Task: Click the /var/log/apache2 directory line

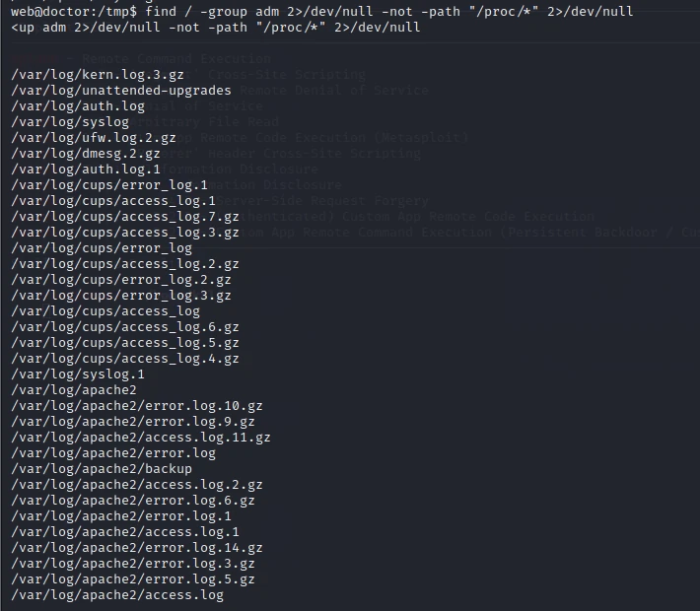Action: (74, 390)
